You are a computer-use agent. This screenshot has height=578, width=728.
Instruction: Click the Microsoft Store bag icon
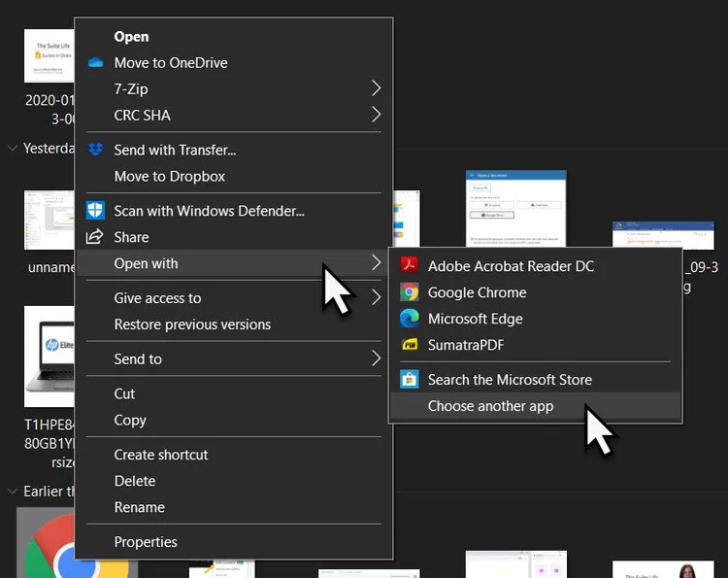[409, 379]
